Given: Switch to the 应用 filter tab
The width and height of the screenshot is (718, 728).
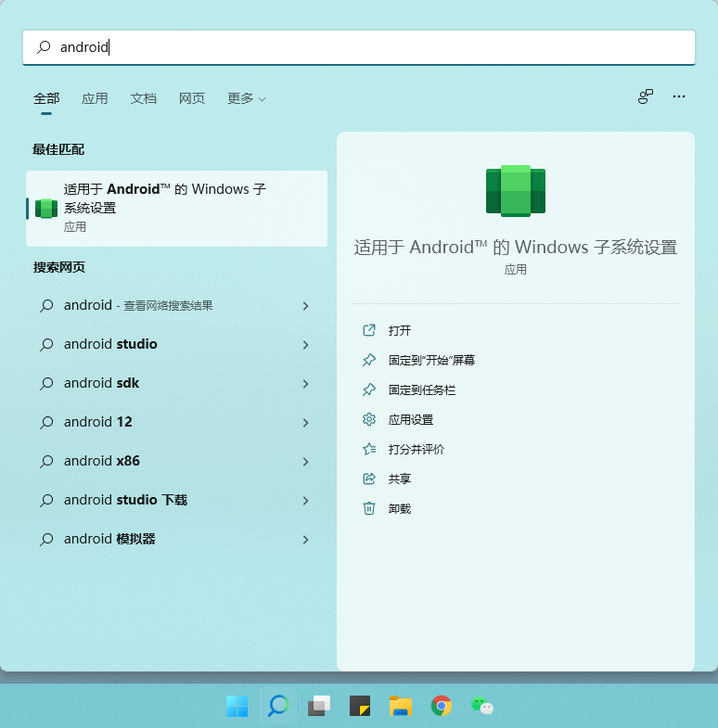Looking at the screenshot, I should [95, 98].
